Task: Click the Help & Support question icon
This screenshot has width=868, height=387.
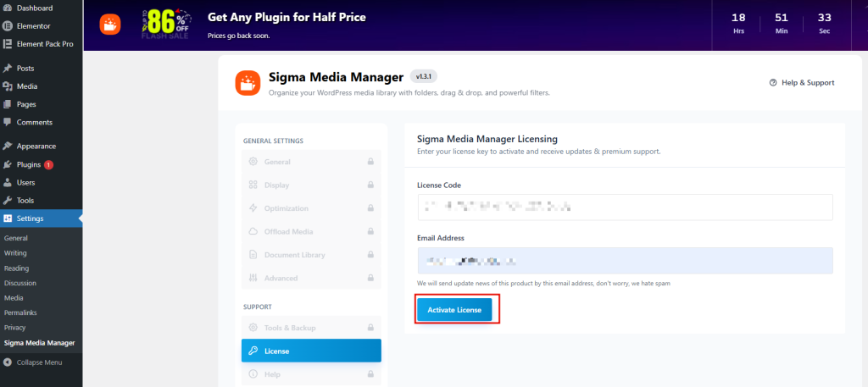Action: pyautogui.click(x=773, y=82)
